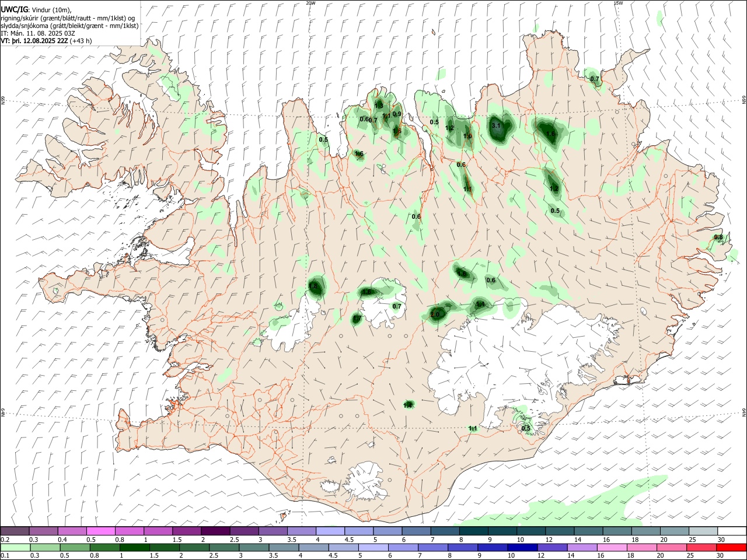Pick the white snow scale swatch labeled 30

click(x=732, y=531)
